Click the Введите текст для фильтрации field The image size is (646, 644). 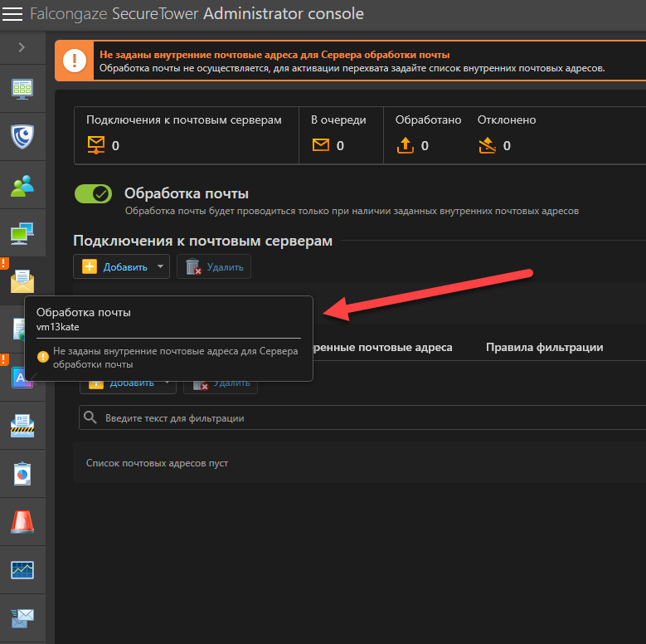click(365, 418)
